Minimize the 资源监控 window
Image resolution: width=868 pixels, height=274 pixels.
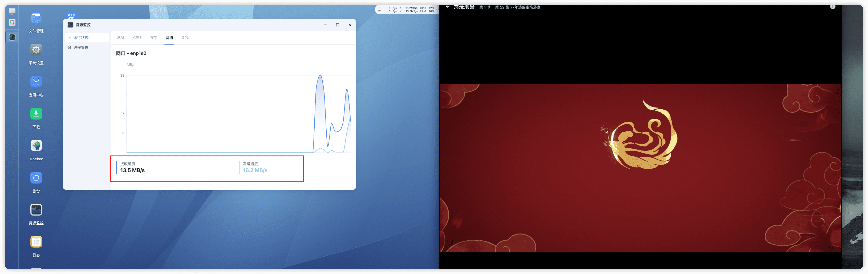(325, 25)
